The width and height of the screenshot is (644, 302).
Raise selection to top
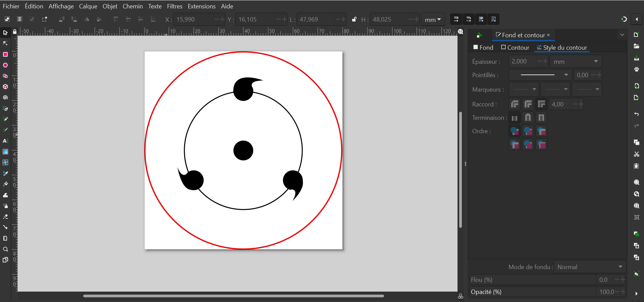click(116, 19)
